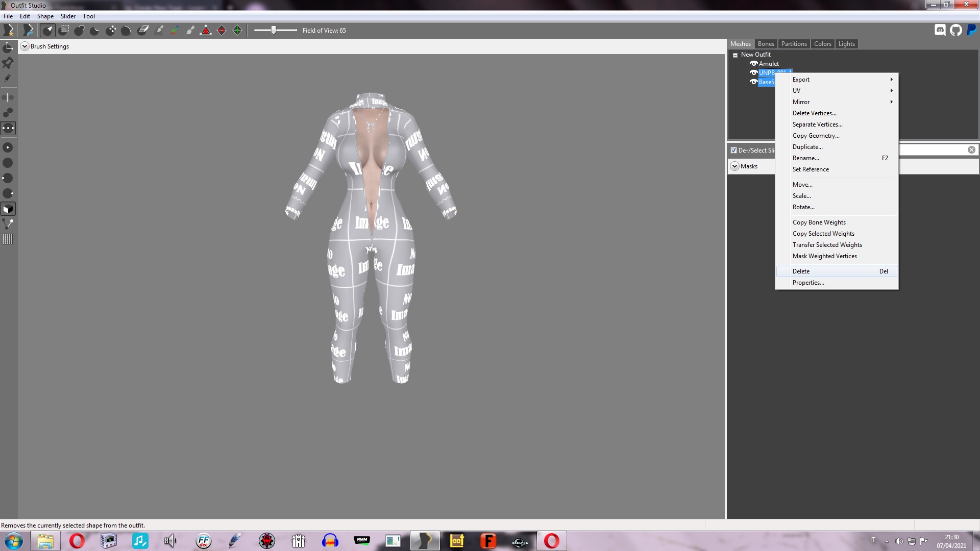Click the slider filter text field

[x=933, y=150]
